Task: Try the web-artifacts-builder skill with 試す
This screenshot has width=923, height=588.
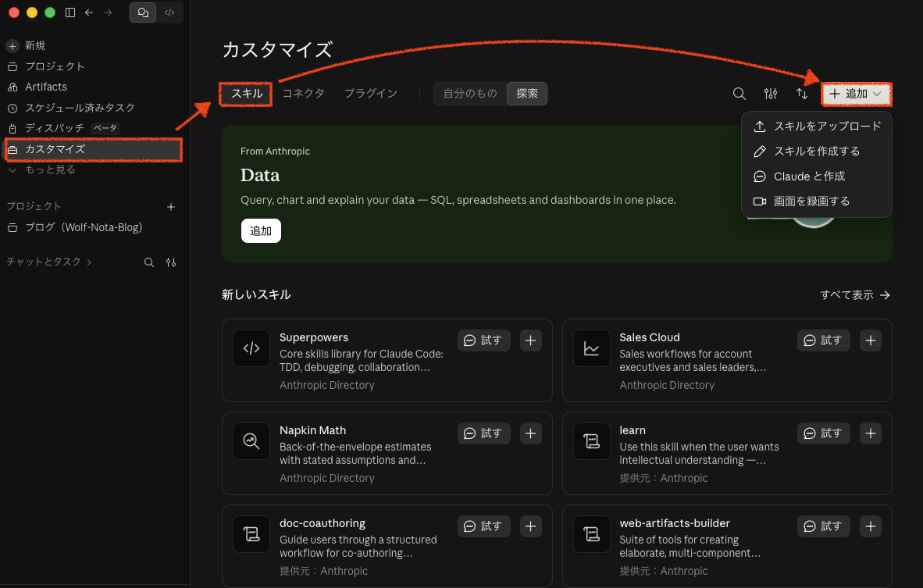Action: 824,526
